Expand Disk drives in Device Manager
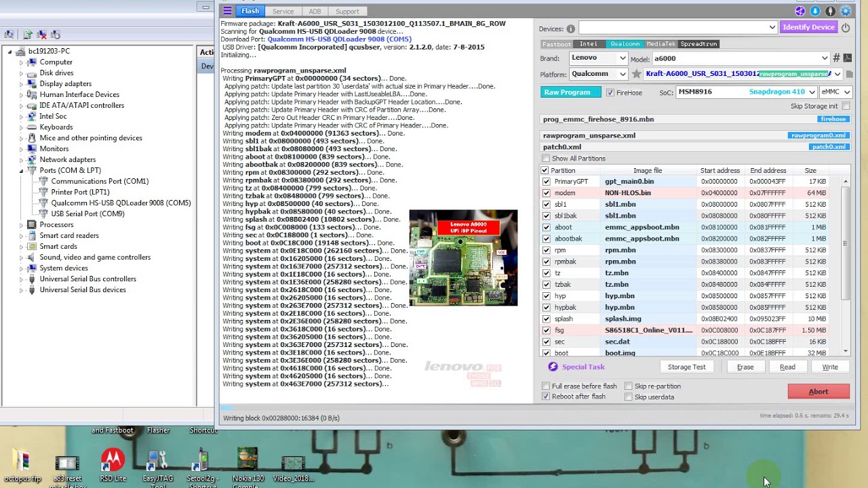This screenshot has height=488, width=868. pyautogui.click(x=21, y=73)
